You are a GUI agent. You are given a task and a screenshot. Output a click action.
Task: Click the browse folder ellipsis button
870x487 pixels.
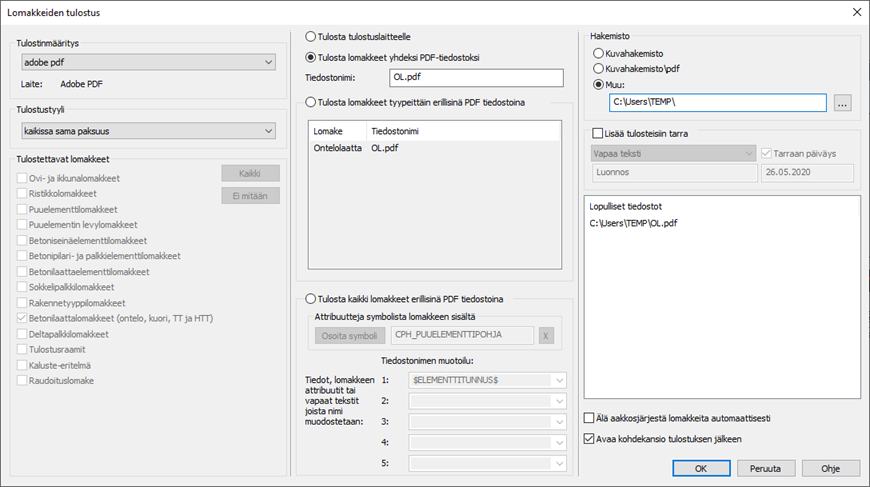843,103
